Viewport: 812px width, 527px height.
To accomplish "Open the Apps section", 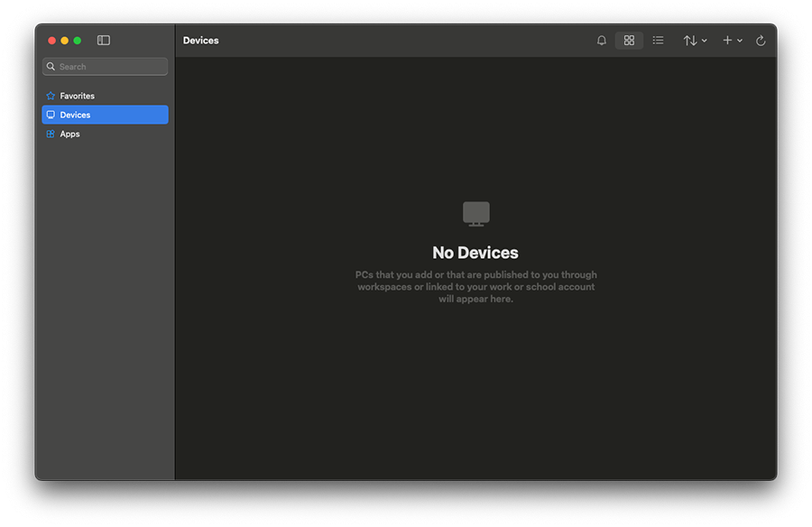I will point(70,134).
